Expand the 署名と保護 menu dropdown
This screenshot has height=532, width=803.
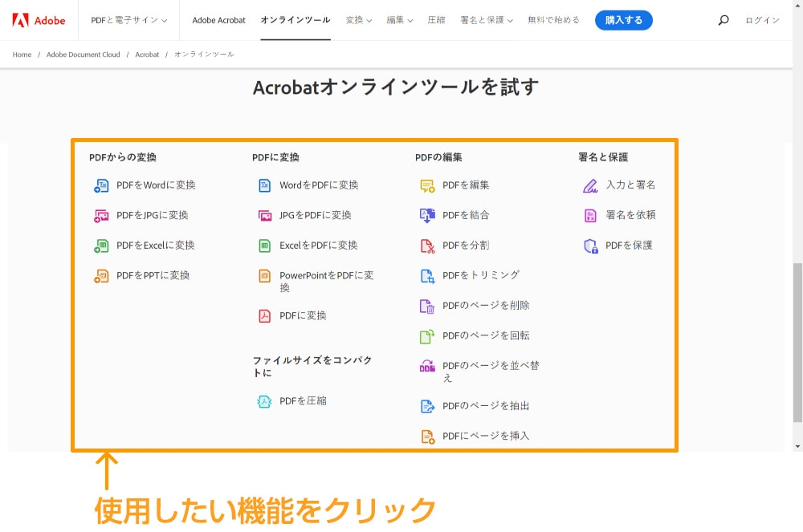(x=486, y=20)
